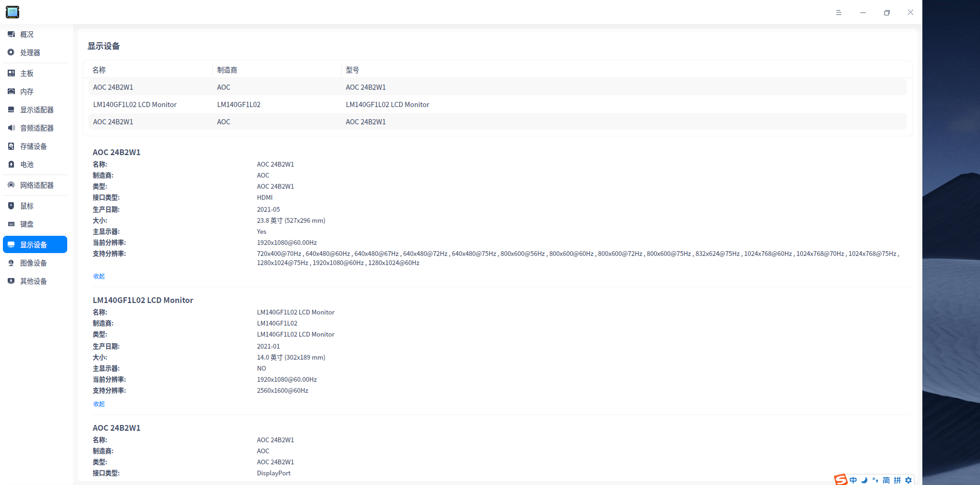Click the 型号 column header
The width and height of the screenshot is (980, 485).
(353, 70)
